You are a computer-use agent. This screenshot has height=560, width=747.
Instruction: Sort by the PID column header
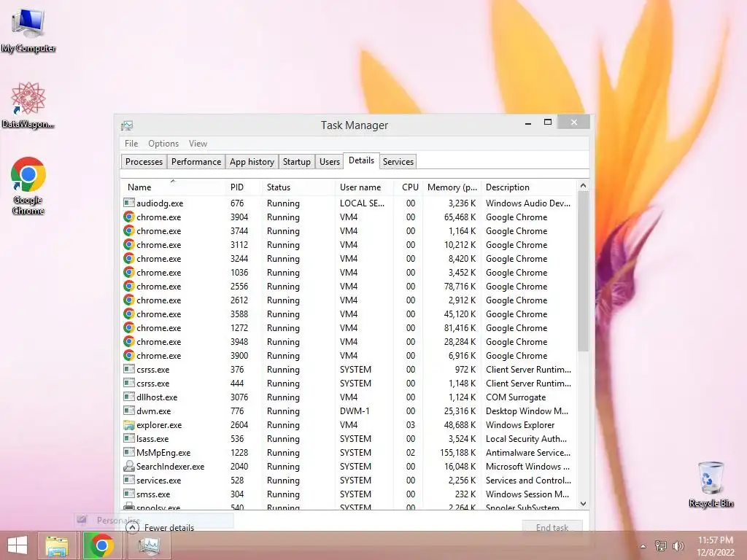click(x=243, y=187)
